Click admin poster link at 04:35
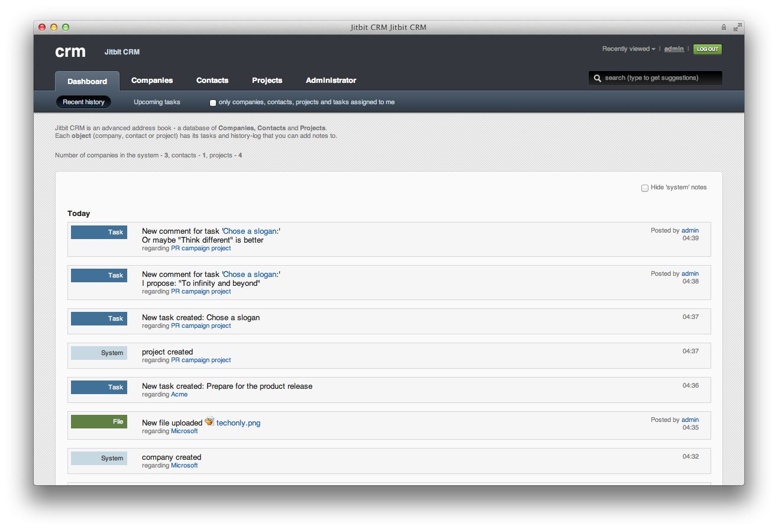 690,420
